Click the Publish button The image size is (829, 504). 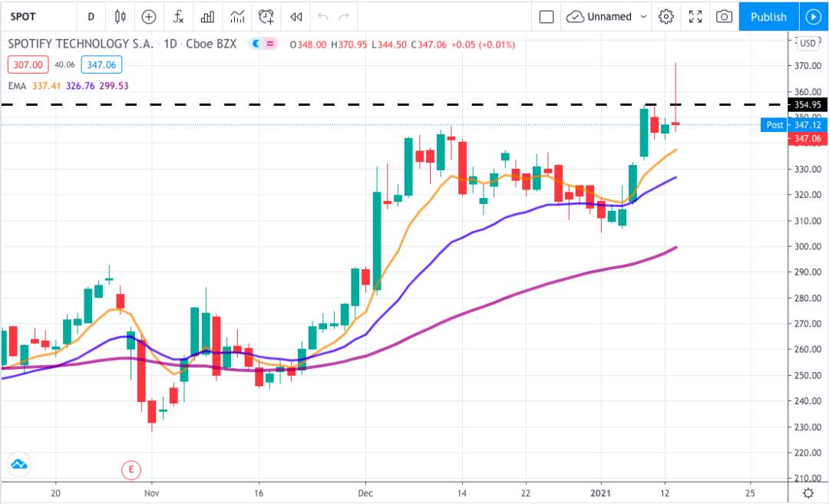768,16
